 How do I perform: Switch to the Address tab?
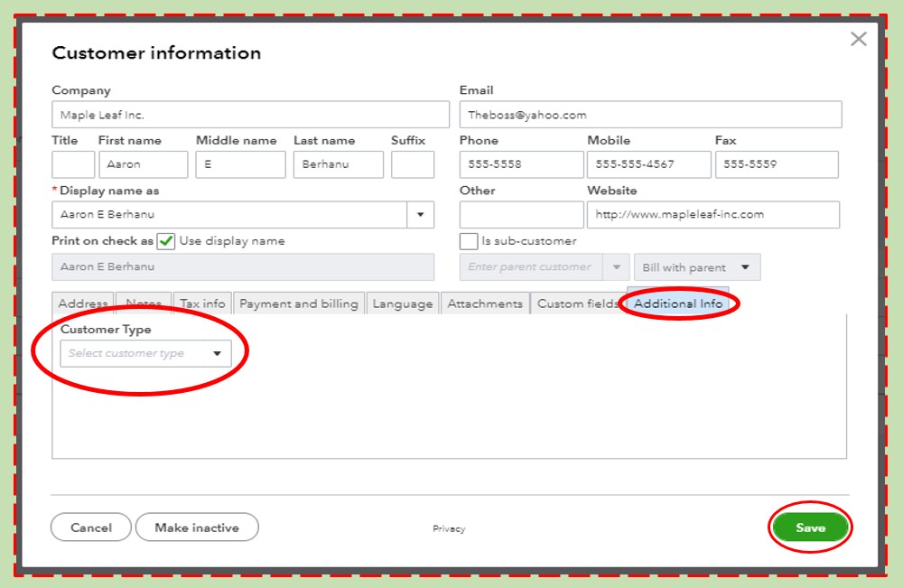pyautogui.click(x=82, y=303)
